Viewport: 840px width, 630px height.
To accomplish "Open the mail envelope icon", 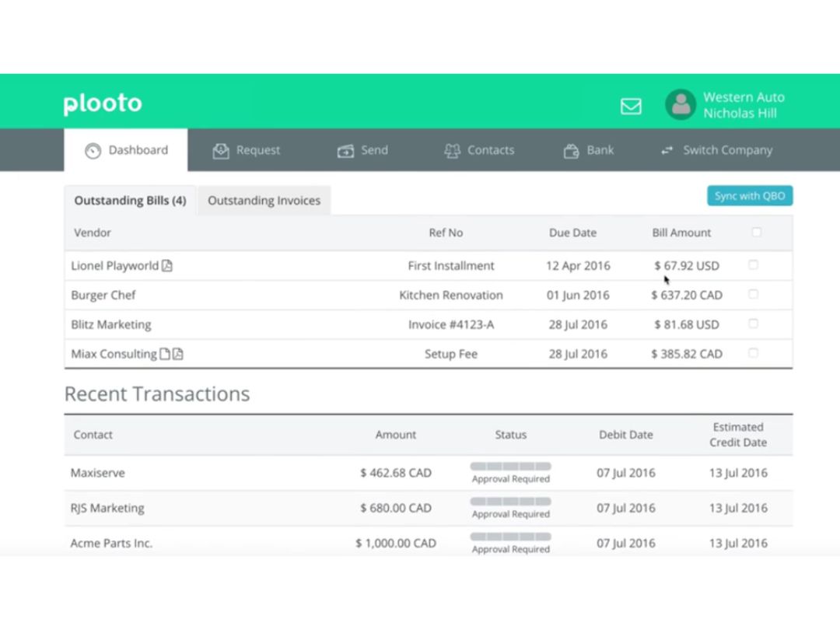I will pyautogui.click(x=631, y=106).
